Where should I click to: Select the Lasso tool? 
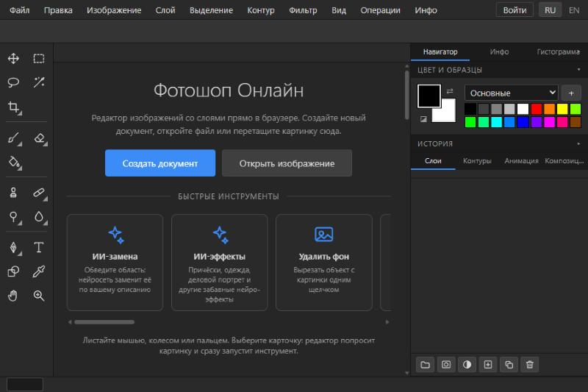[13, 82]
